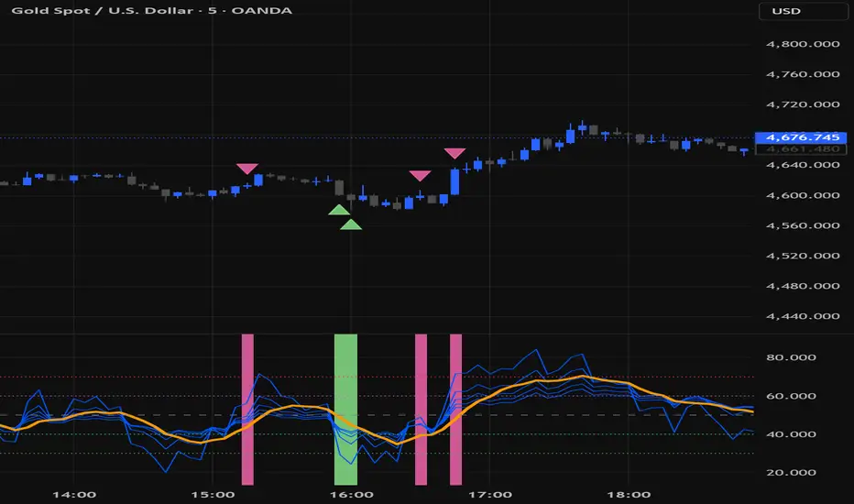Click the 80.000 oscillator scale label

tap(792, 357)
